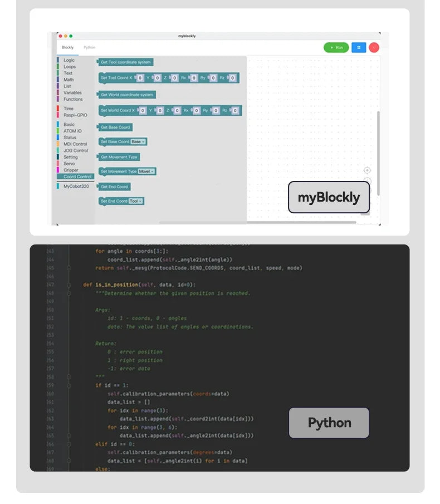The image size is (440, 504).
Task: Select the Variables category
Action: click(x=72, y=92)
